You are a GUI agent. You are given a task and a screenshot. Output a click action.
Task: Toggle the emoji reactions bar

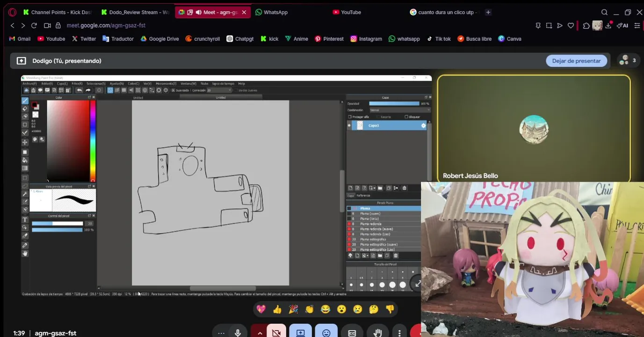pos(326,333)
